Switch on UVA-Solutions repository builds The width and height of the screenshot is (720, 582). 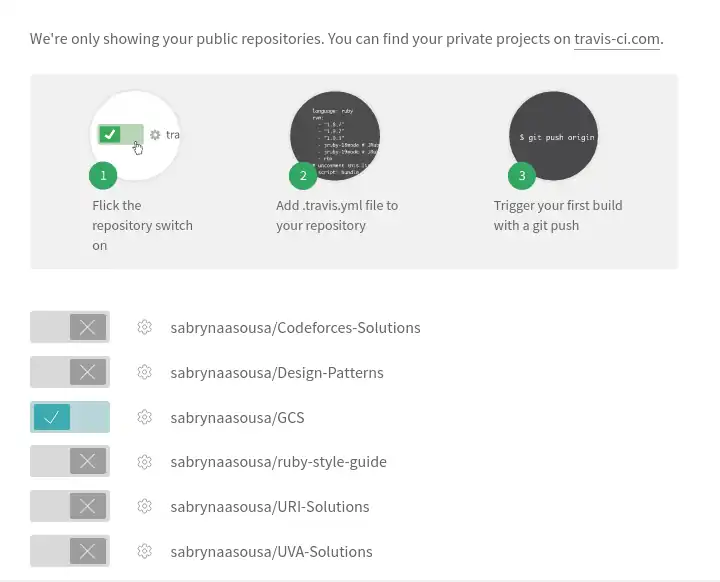[70, 551]
